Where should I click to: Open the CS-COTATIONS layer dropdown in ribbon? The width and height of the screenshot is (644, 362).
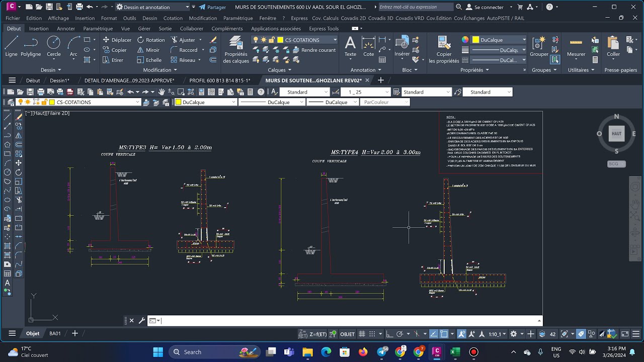tap(335, 40)
